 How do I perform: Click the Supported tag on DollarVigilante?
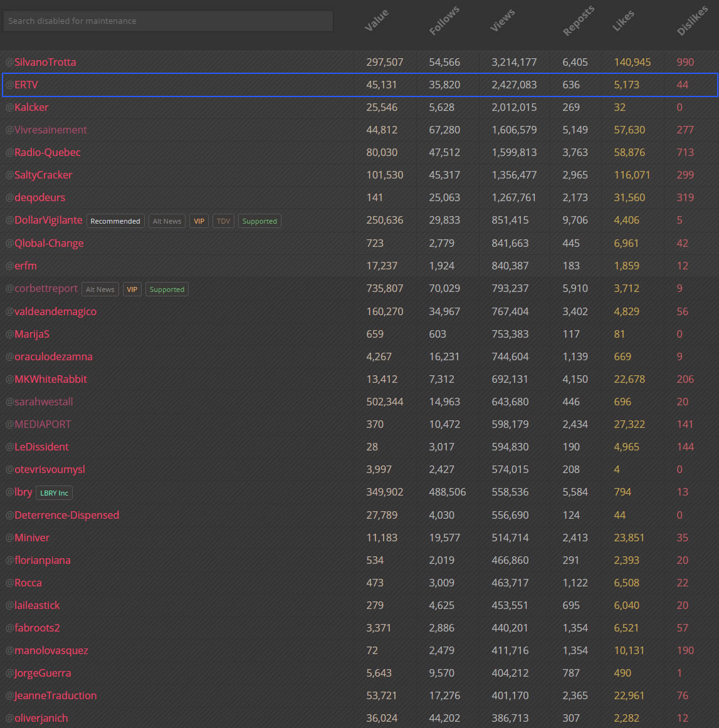click(260, 221)
